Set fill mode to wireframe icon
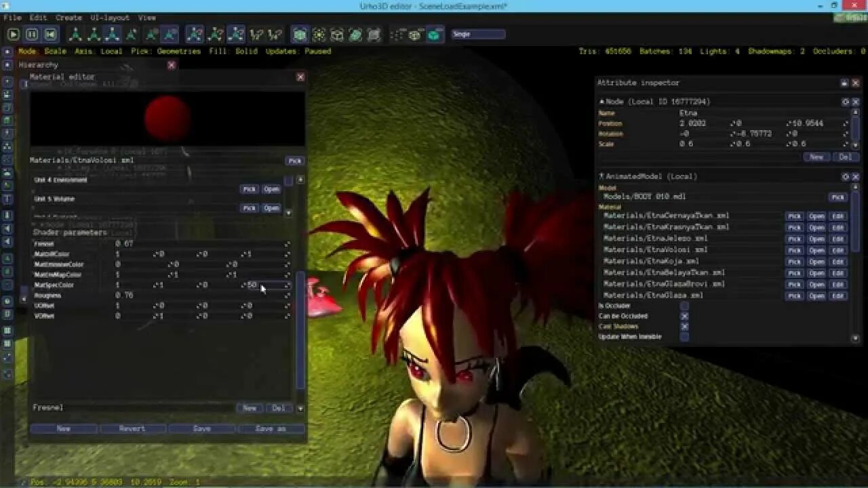 [x=415, y=34]
